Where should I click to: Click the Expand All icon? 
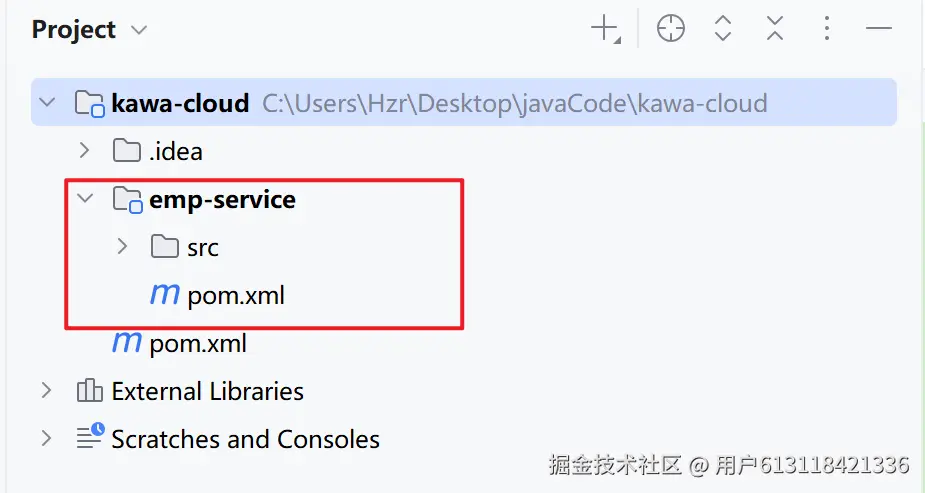(723, 29)
